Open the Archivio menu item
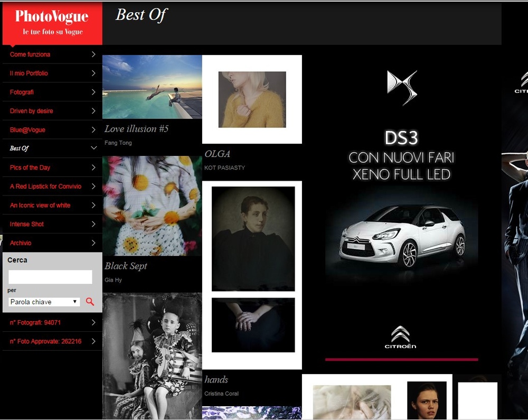 pos(21,243)
